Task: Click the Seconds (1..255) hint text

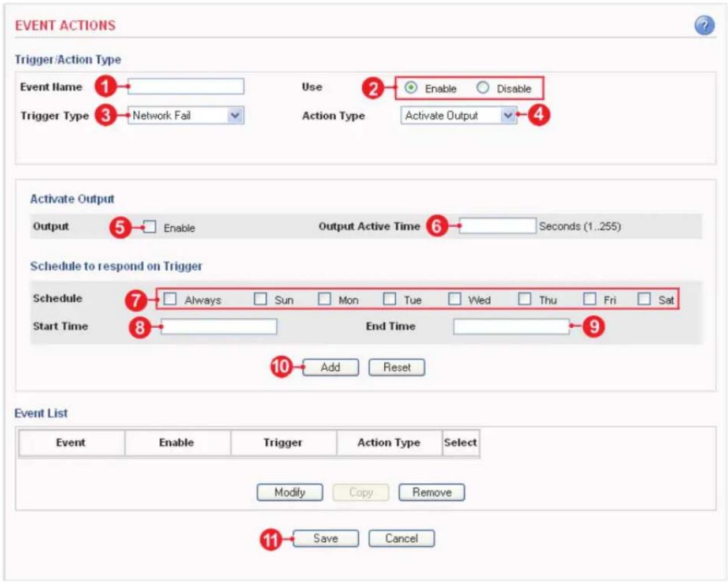Action: coord(580,226)
